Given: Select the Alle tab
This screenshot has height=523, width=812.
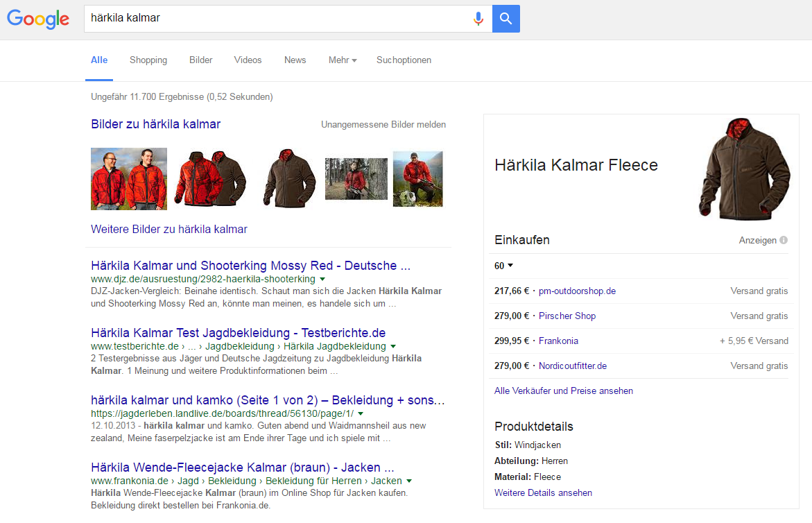Looking at the screenshot, I should tap(99, 60).
